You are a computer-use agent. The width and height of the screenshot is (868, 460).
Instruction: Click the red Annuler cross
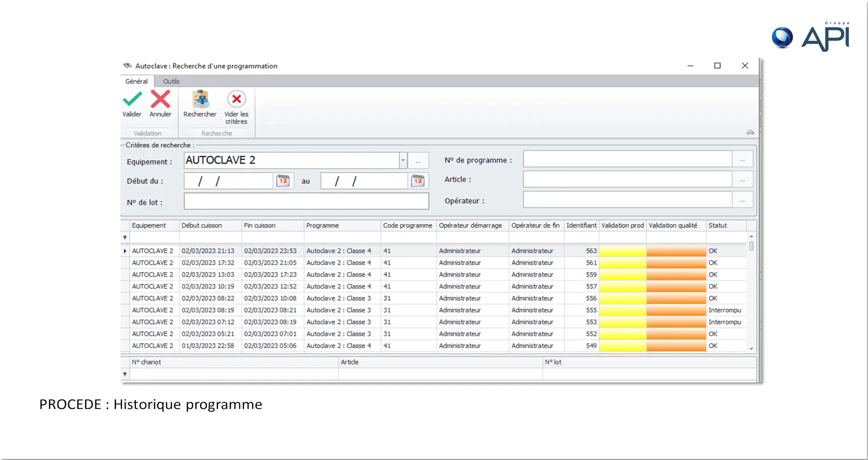click(x=160, y=99)
